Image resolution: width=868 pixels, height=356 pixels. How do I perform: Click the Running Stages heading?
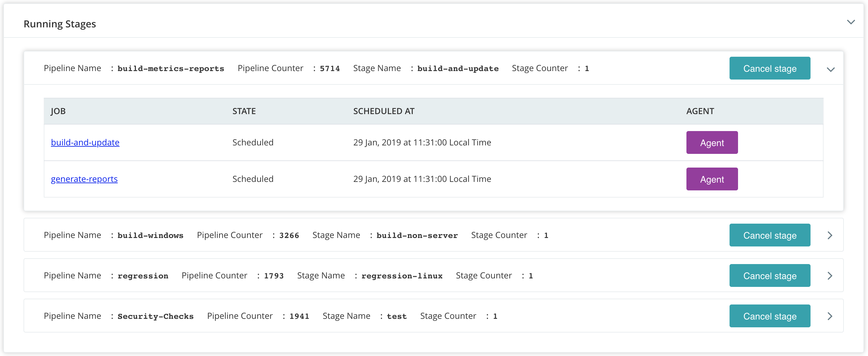coord(60,24)
